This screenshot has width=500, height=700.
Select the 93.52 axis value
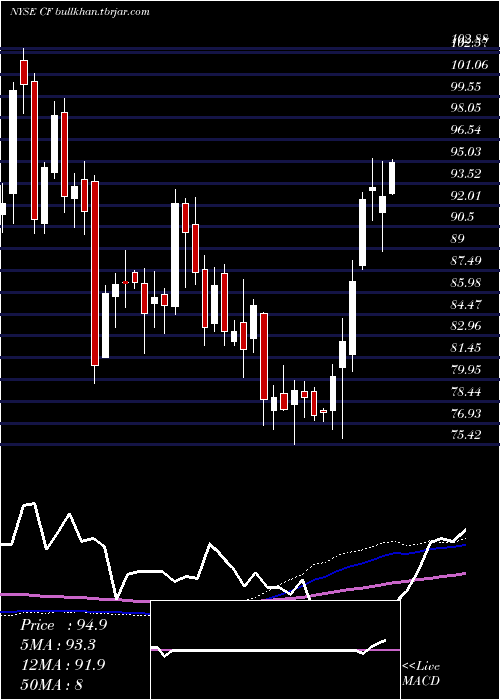pyautogui.click(x=466, y=174)
